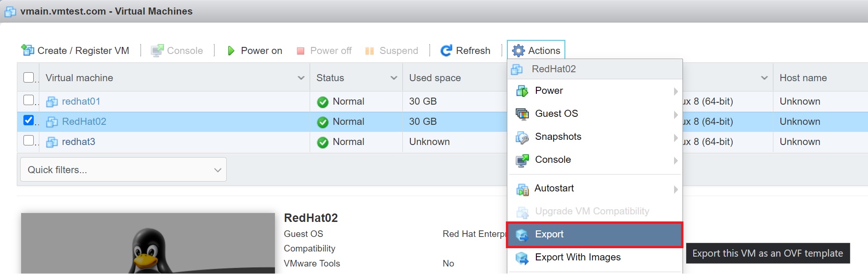Click the Snapshots menu icon

(x=522, y=137)
